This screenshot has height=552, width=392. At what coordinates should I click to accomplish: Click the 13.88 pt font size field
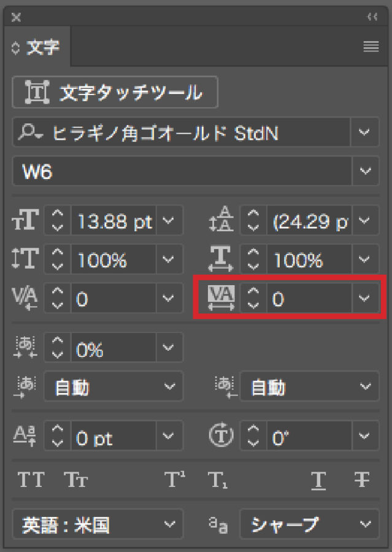coord(117,221)
